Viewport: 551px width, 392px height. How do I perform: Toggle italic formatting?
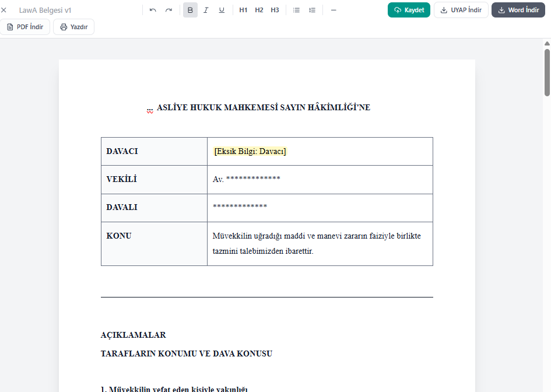tap(206, 10)
